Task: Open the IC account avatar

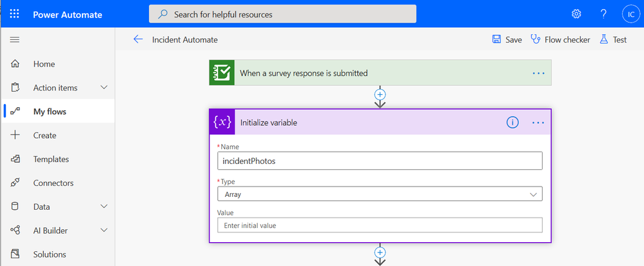Action: coord(629,14)
